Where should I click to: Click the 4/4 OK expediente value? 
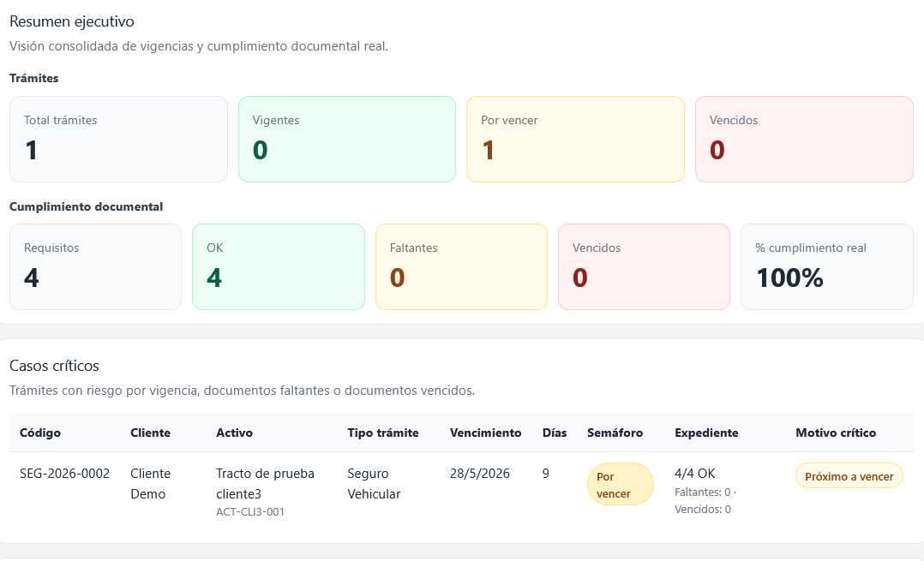pos(695,474)
